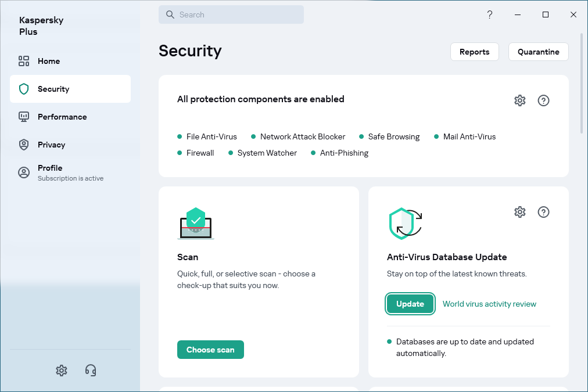588x392 pixels.
Task: Open the Reports button
Action: (474, 52)
